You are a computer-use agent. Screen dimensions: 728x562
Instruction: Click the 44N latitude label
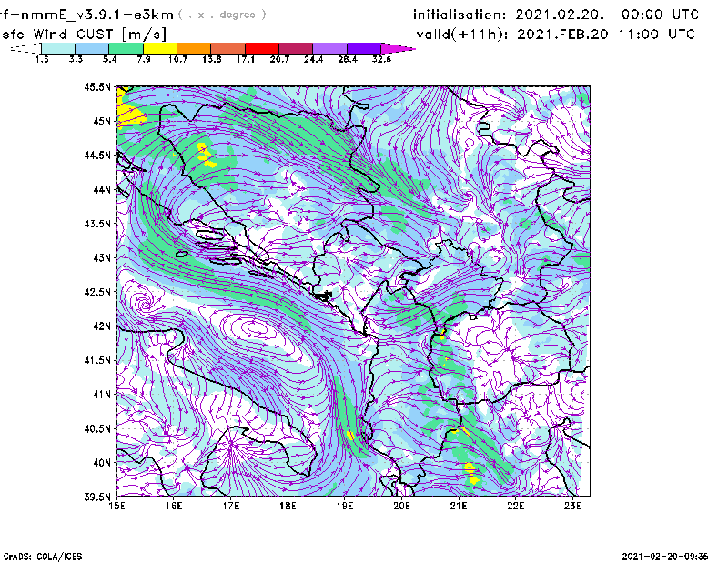[x=102, y=189]
